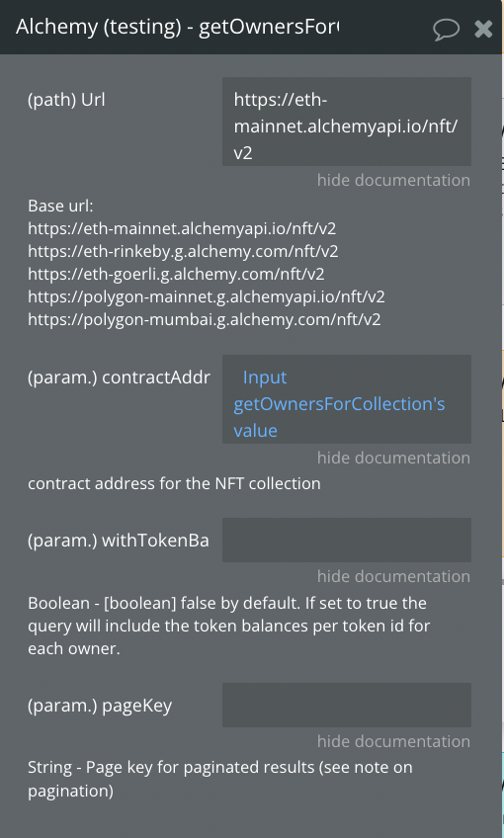Select the eth-goerli base url documentation line
The image size is (504, 838).
[x=176, y=274]
